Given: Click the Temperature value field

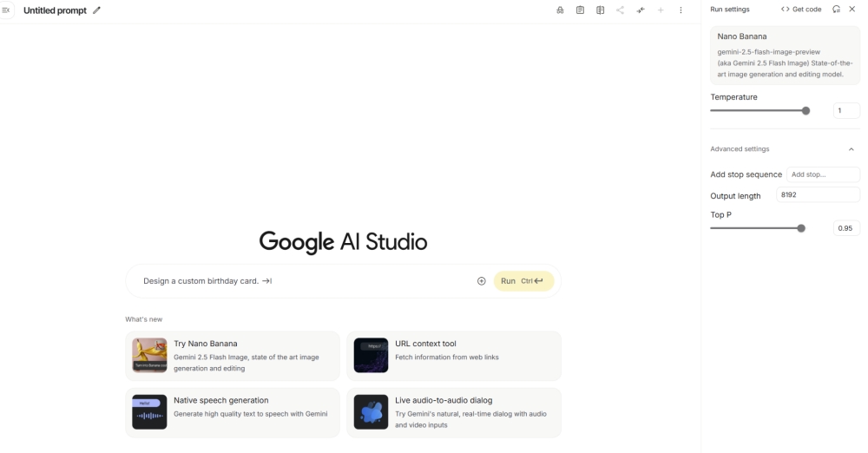Looking at the screenshot, I should tap(845, 111).
